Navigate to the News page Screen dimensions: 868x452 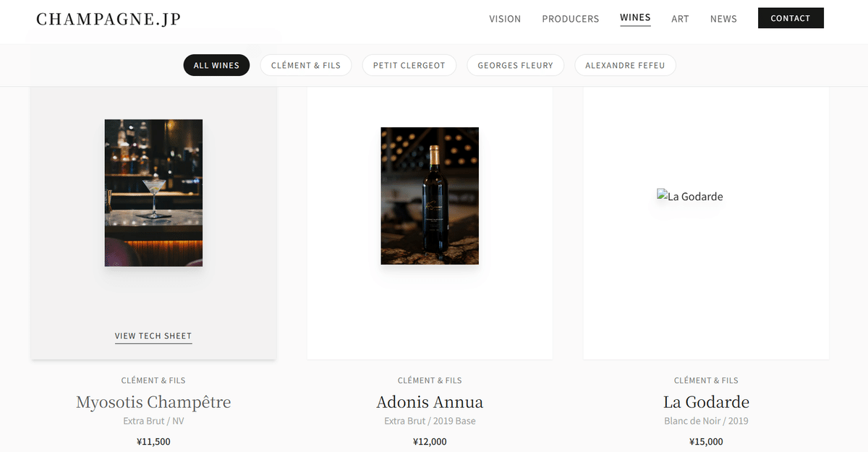pyautogui.click(x=723, y=19)
